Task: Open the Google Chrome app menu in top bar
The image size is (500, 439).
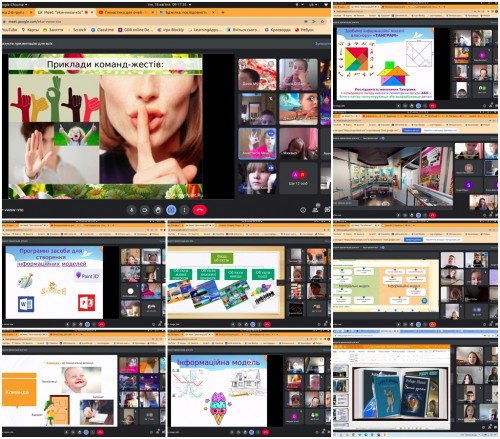Action: point(15,5)
